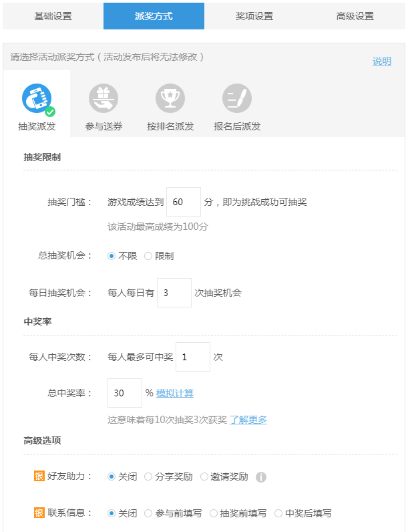This screenshot has height=532, width=408.
Task: Click the 该活动最高成绩为100分 hint text
Action: click(158, 227)
